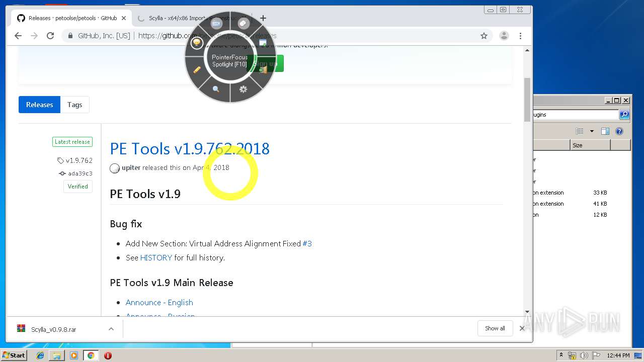644x362 pixels.
Task: Show hidden tray icons arrow
Action: pos(561,355)
